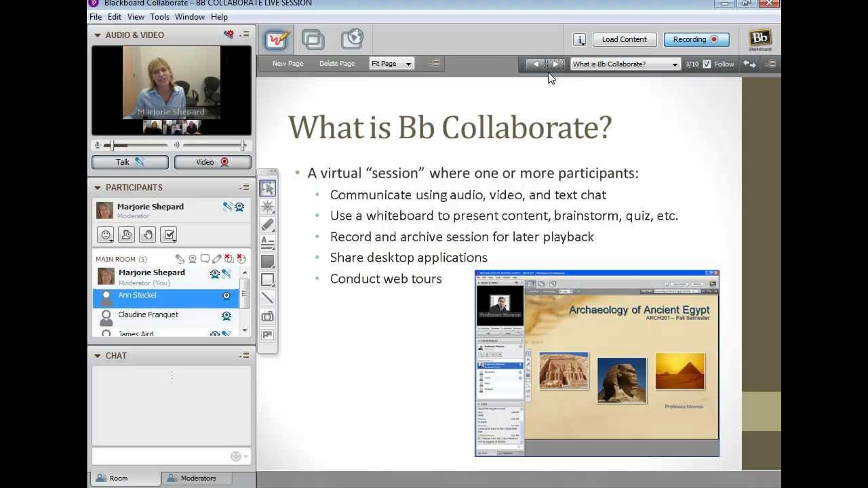Toggle Video camera button
Image resolution: width=868 pixels, height=488 pixels.
tap(213, 162)
